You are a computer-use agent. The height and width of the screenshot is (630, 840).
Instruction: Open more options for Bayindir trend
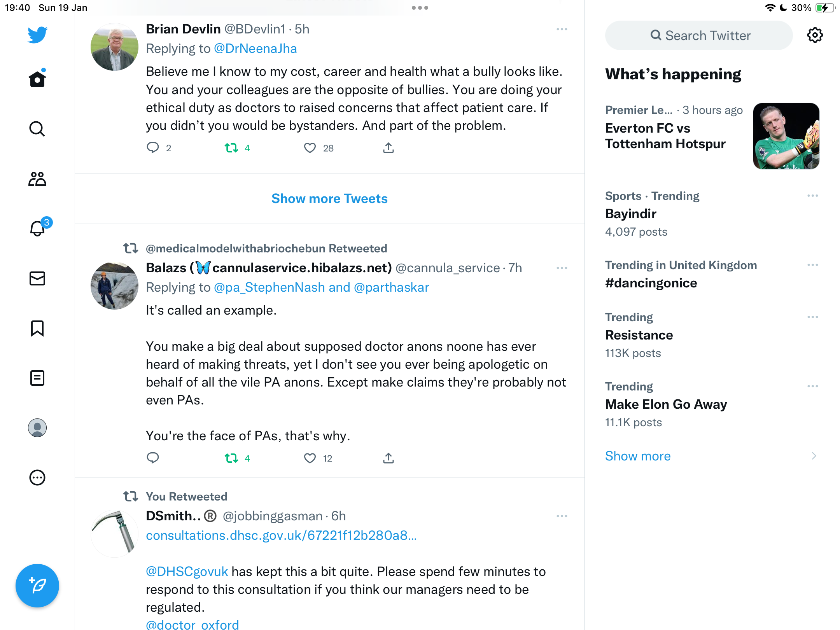coord(812,196)
